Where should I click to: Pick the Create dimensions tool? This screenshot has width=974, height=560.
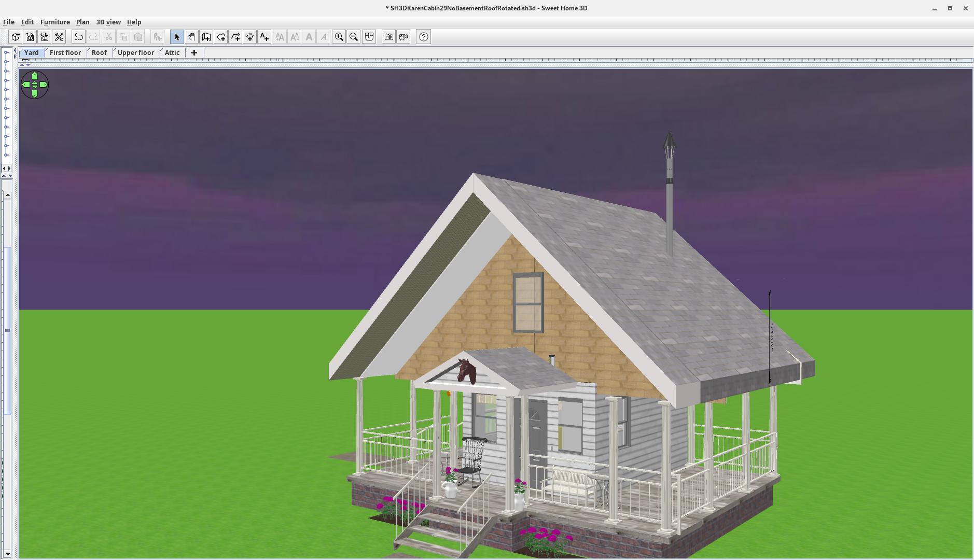250,37
